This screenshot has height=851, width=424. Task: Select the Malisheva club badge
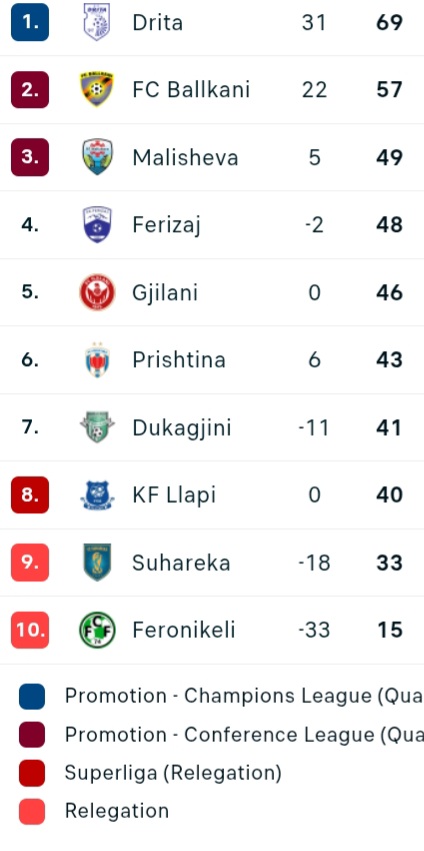click(x=97, y=157)
